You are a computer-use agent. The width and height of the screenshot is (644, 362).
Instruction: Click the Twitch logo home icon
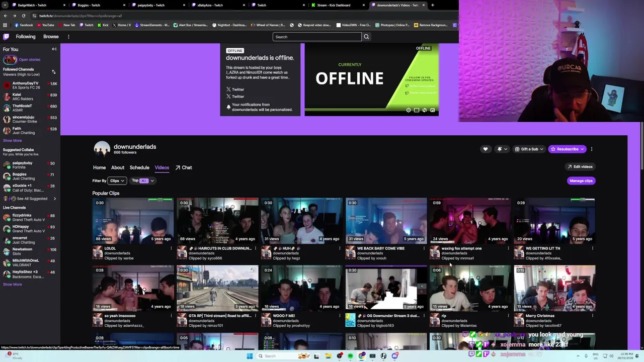(x=6, y=37)
